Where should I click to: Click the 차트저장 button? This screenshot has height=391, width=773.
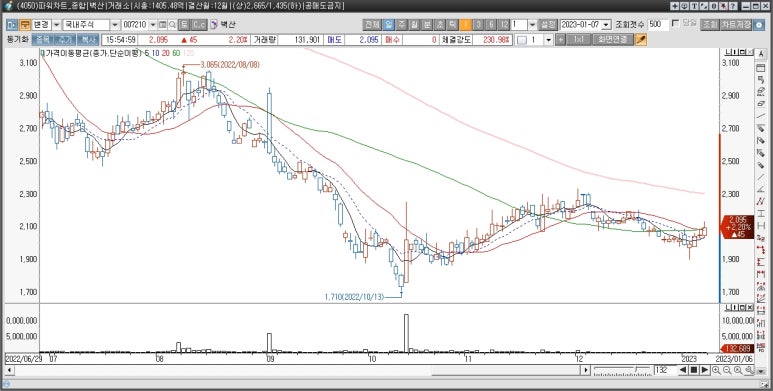pos(736,25)
